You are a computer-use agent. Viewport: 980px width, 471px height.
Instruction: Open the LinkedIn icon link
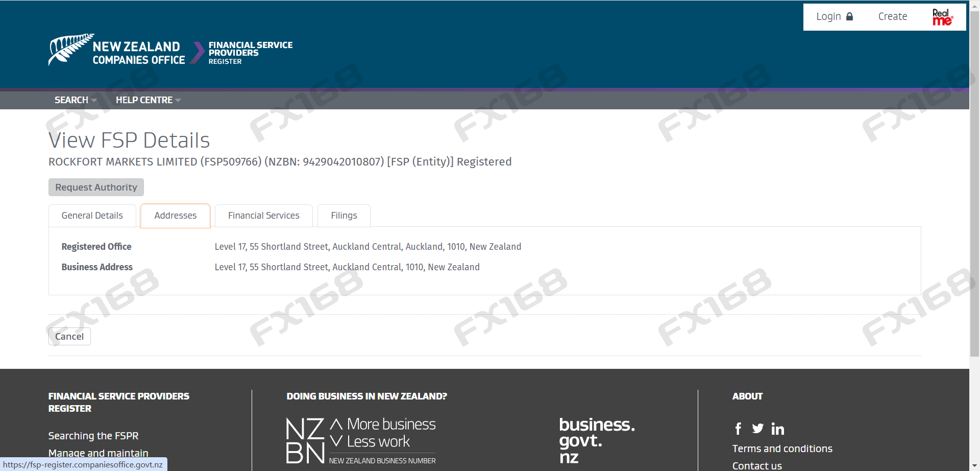(x=778, y=429)
